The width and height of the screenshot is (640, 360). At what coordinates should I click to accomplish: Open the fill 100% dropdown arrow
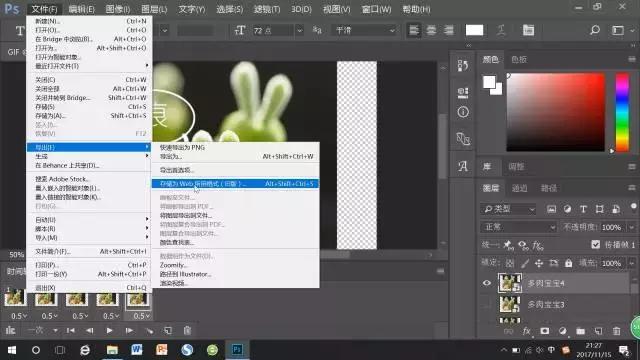tap(632, 263)
